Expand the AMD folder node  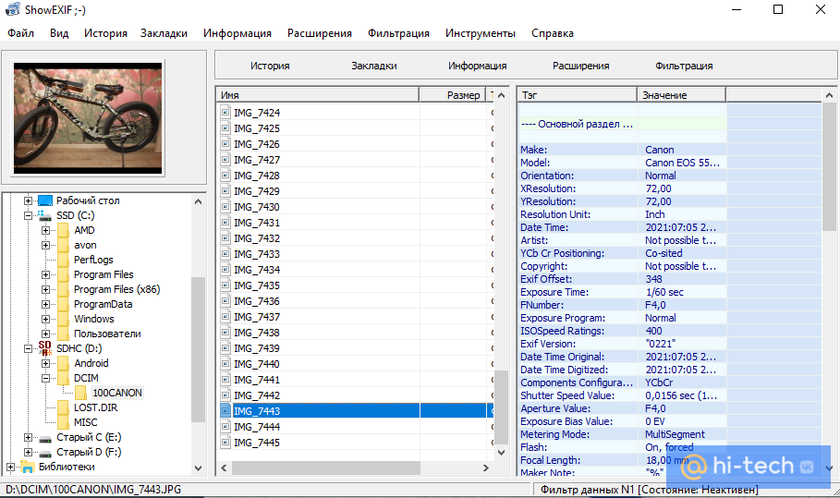(46, 230)
